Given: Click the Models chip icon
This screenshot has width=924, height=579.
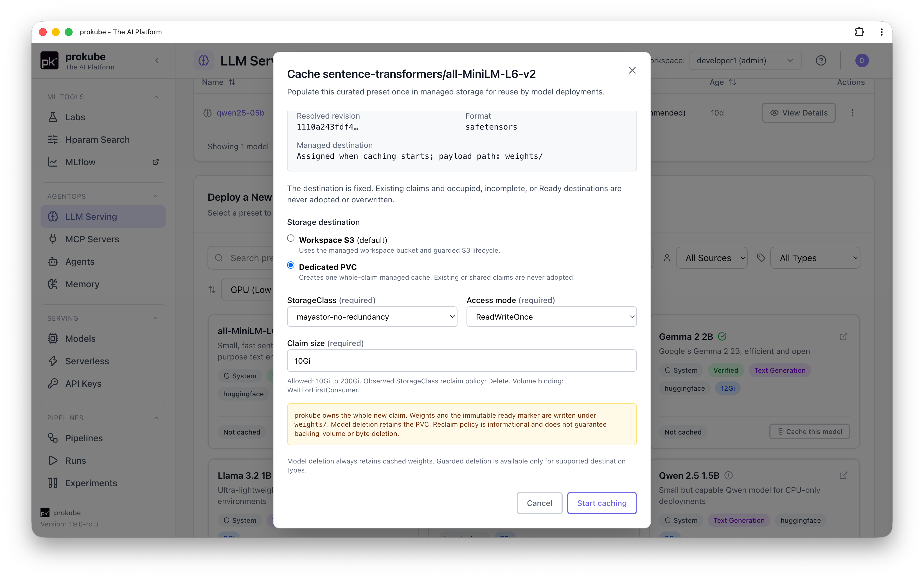Looking at the screenshot, I should [53, 338].
